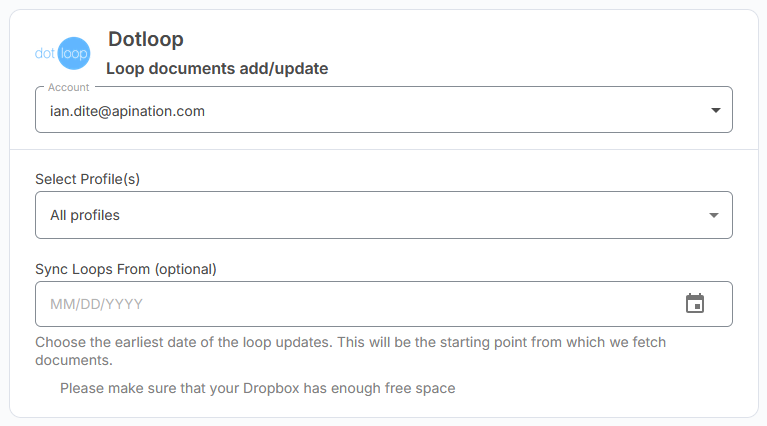
Task: Expand the Select Profile(s) dropdown arrow
Action: click(713, 215)
